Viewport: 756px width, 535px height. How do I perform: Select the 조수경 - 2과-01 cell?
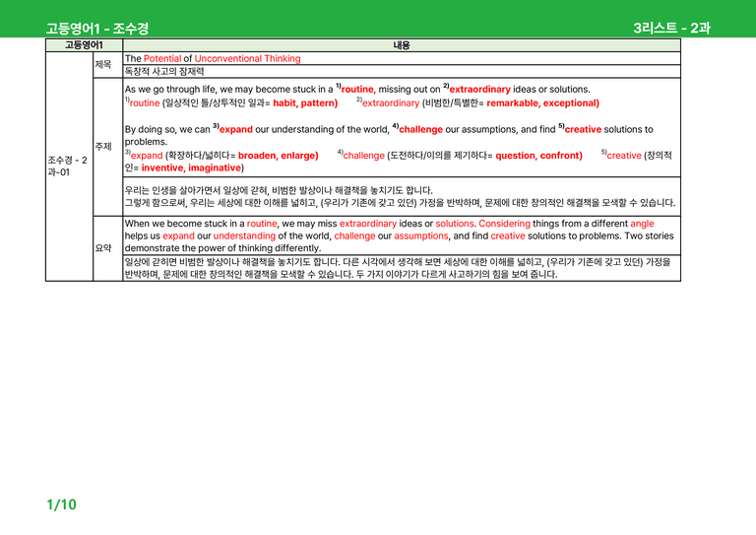click(x=68, y=166)
